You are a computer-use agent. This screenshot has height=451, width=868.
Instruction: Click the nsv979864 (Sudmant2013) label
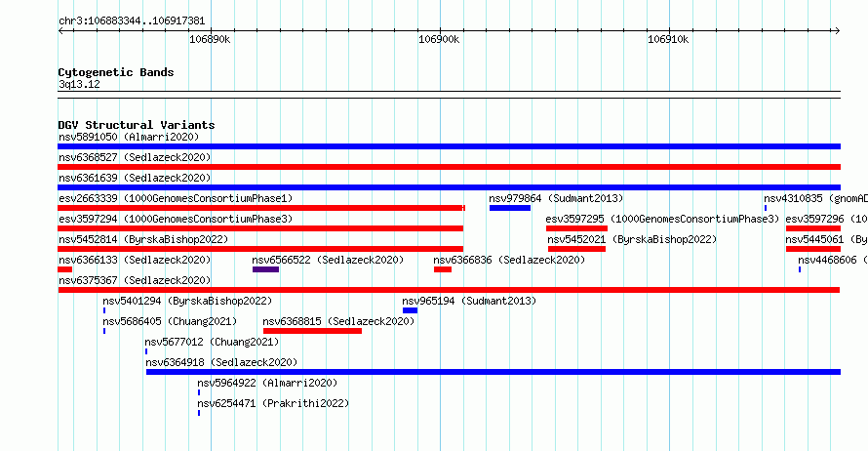(x=556, y=198)
